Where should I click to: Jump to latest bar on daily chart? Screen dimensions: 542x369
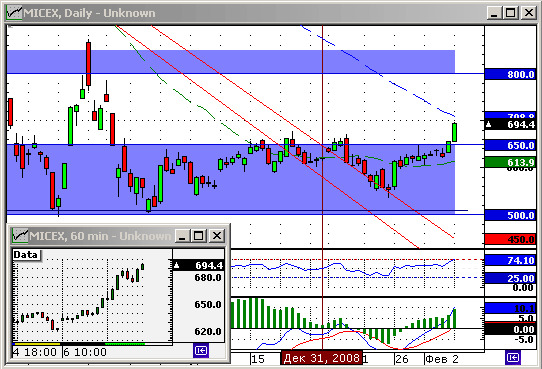[x=513, y=358]
